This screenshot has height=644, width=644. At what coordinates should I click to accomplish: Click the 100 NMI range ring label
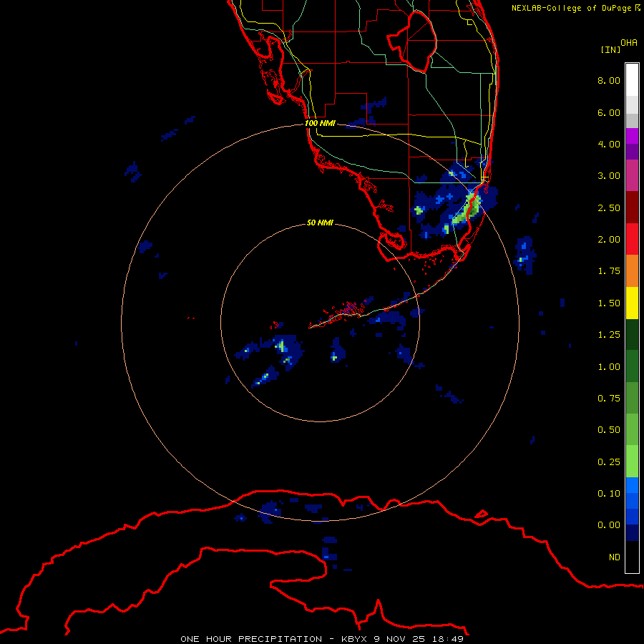point(320,123)
